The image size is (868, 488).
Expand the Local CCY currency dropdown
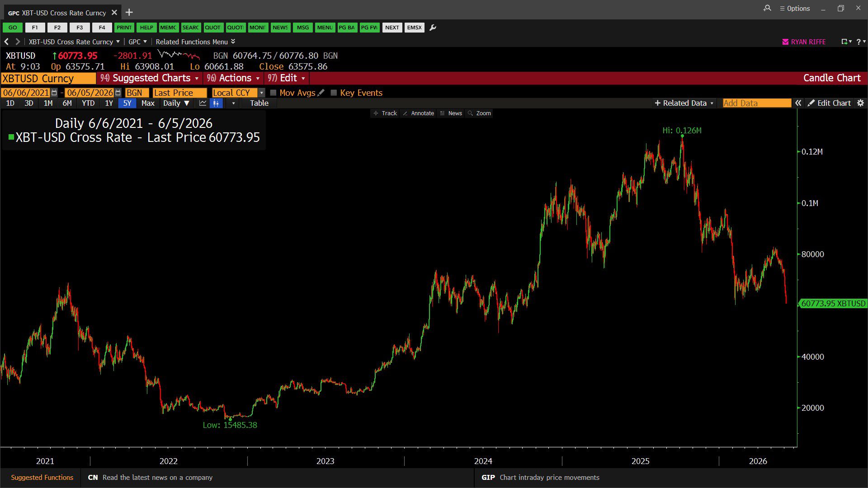click(x=261, y=93)
